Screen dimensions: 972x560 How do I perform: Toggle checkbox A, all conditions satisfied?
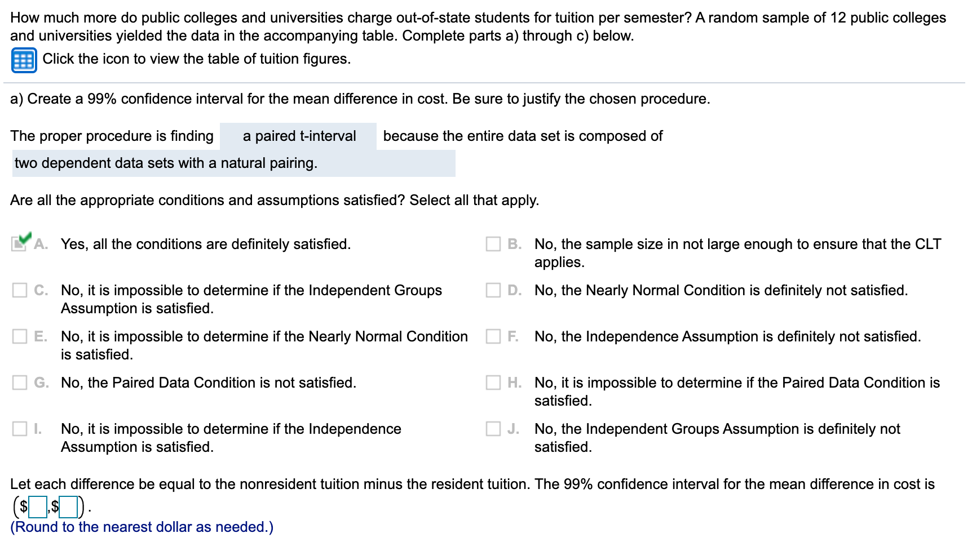20,243
